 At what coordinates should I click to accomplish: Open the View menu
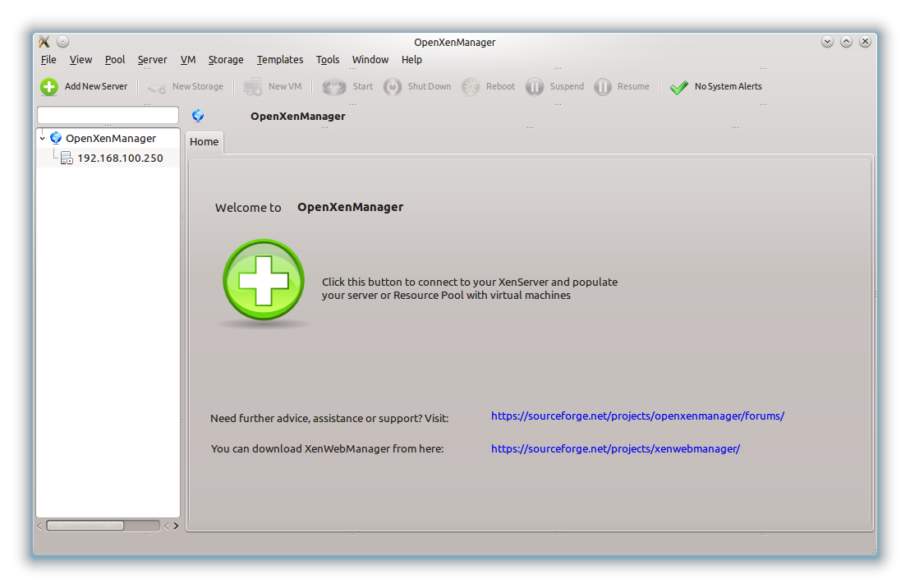pos(80,60)
